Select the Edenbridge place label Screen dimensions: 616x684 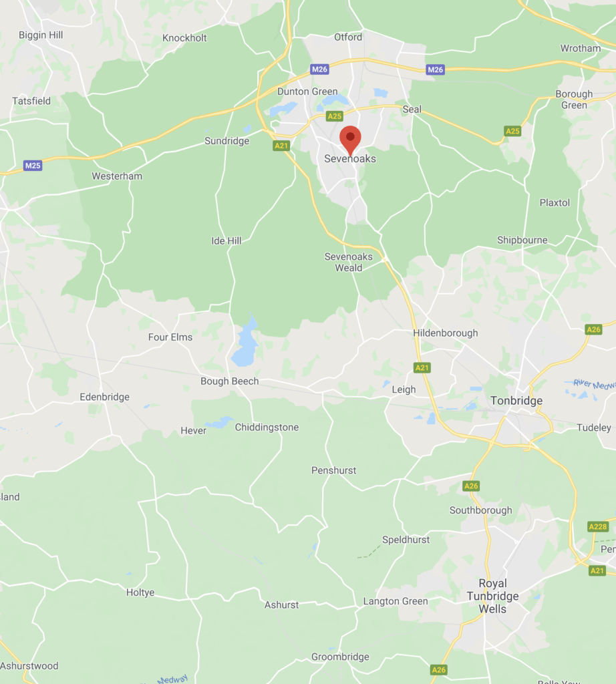tap(105, 397)
